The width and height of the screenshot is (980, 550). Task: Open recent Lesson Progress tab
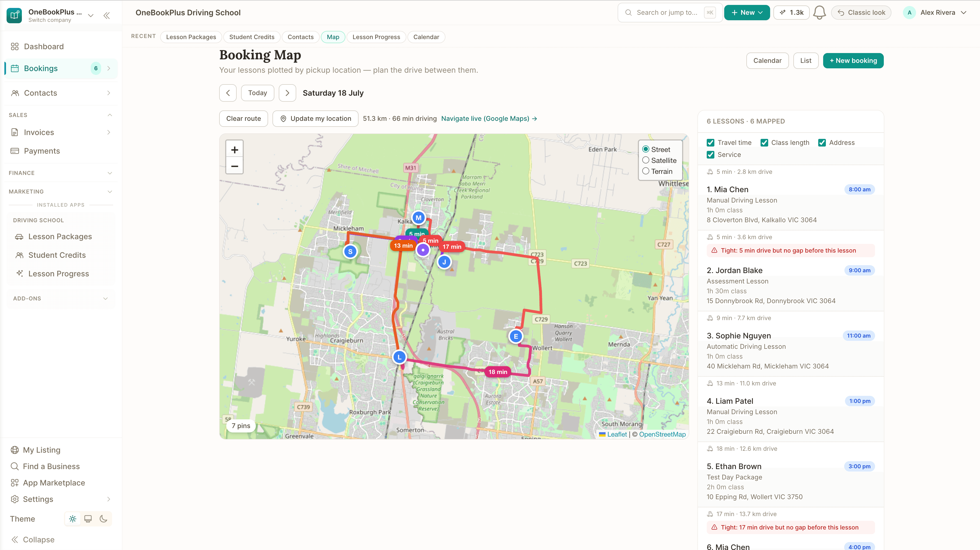click(376, 37)
